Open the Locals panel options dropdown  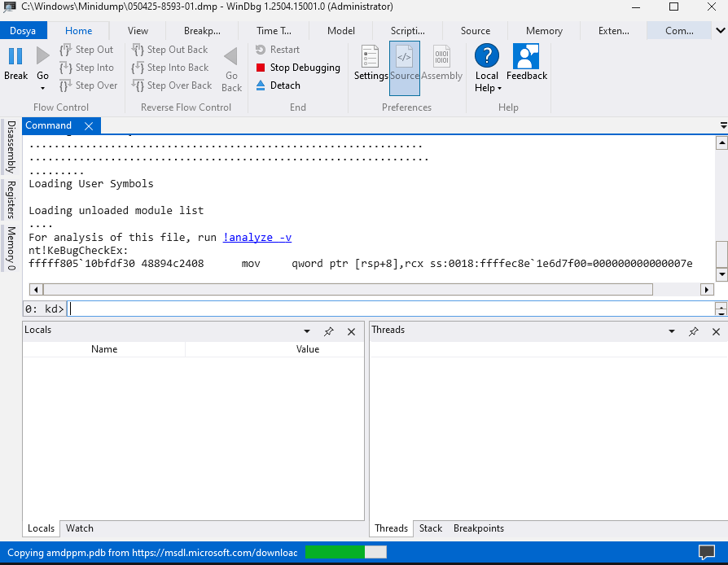(x=307, y=331)
